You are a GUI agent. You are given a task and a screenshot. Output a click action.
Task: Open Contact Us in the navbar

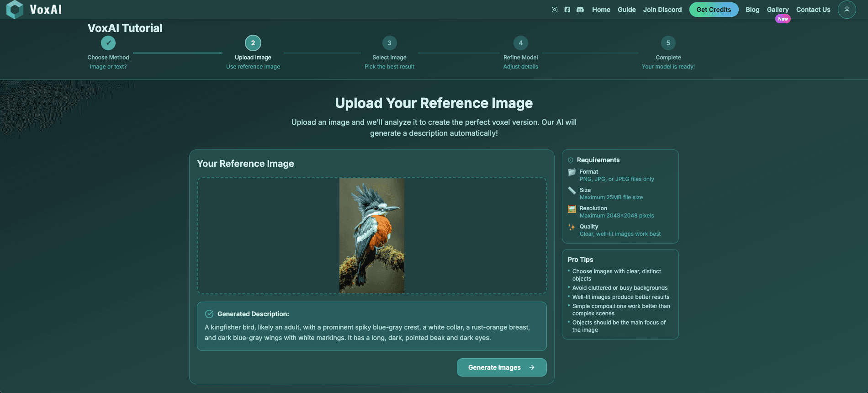point(813,10)
